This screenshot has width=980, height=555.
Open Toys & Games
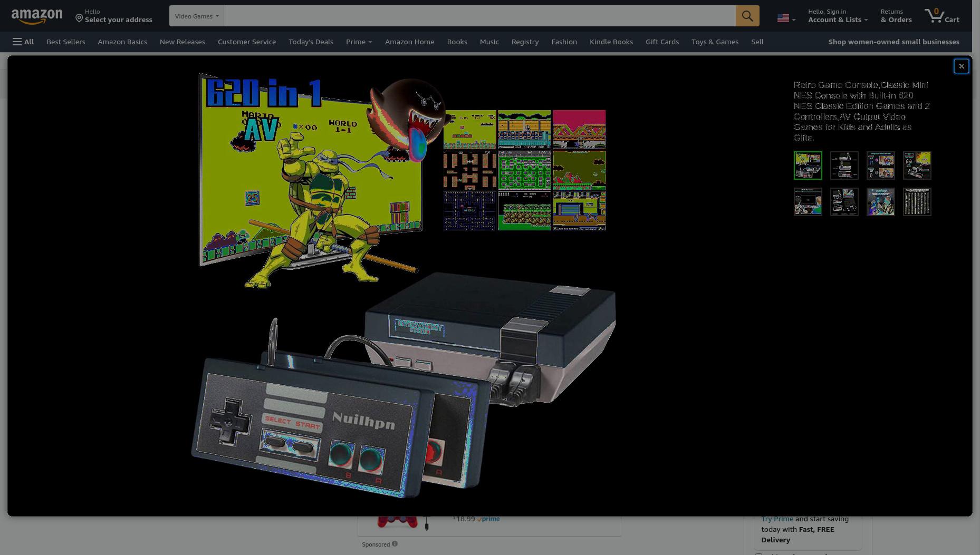pos(715,42)
